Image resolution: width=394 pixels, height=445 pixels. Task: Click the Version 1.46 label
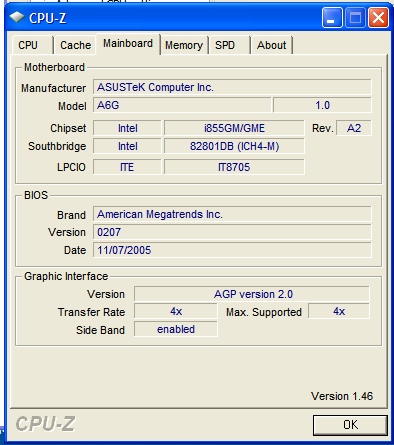pyautogui.click(x=342, y=396)
